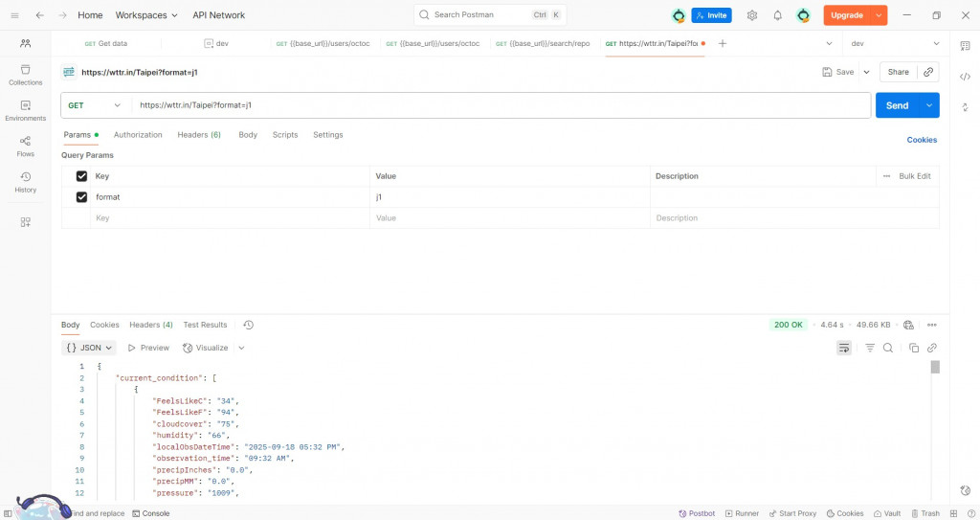Uncheck the format parameter checkbox

click(81, 197)
